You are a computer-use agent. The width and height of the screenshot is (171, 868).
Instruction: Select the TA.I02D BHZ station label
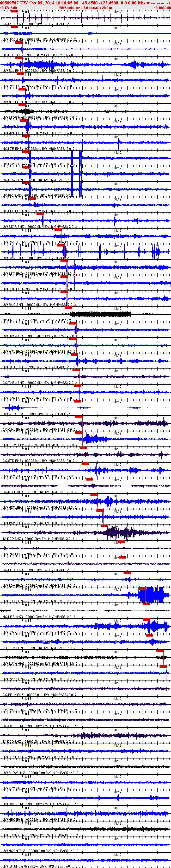click(39, 539)
